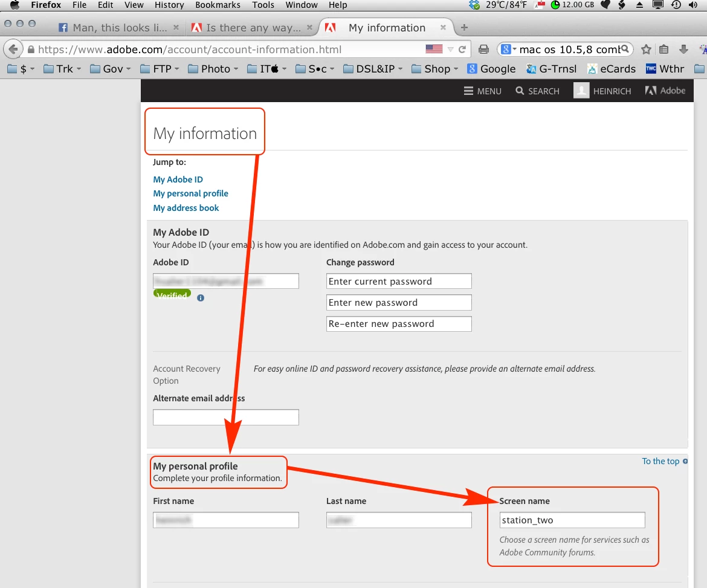This screenshot has height=588, width=707.
Task: Click the volume icon in menu bar
Action: (x=694, y=5)
